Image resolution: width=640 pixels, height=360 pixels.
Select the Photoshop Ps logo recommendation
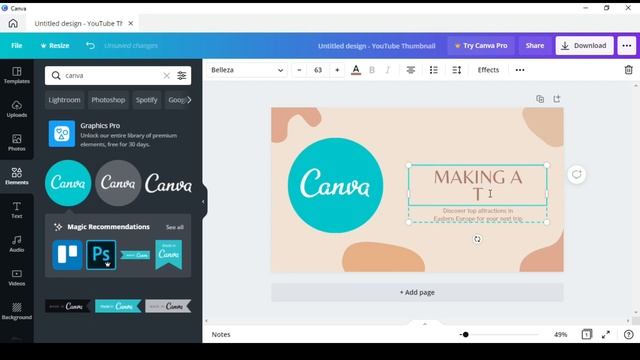(101, 255)
